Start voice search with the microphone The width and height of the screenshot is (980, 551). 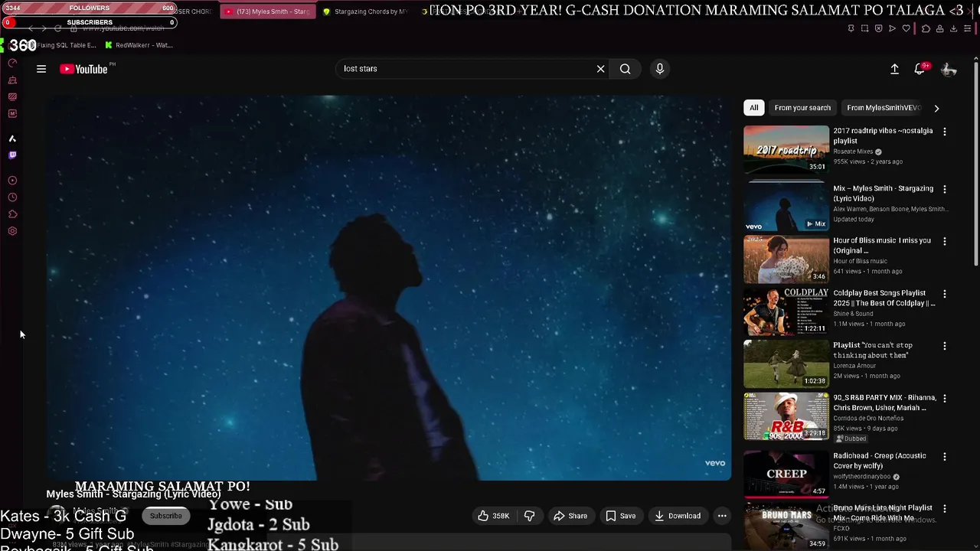[x=659, y=69]
